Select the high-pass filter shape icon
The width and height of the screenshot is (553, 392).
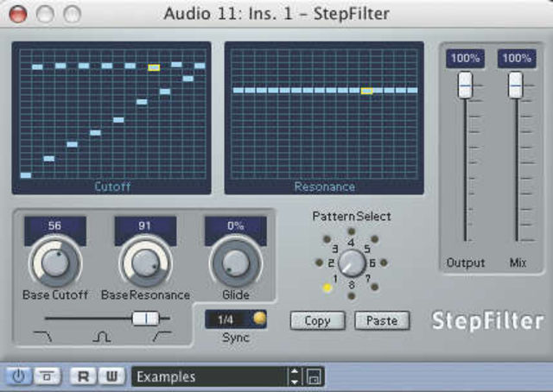(162, 337)
